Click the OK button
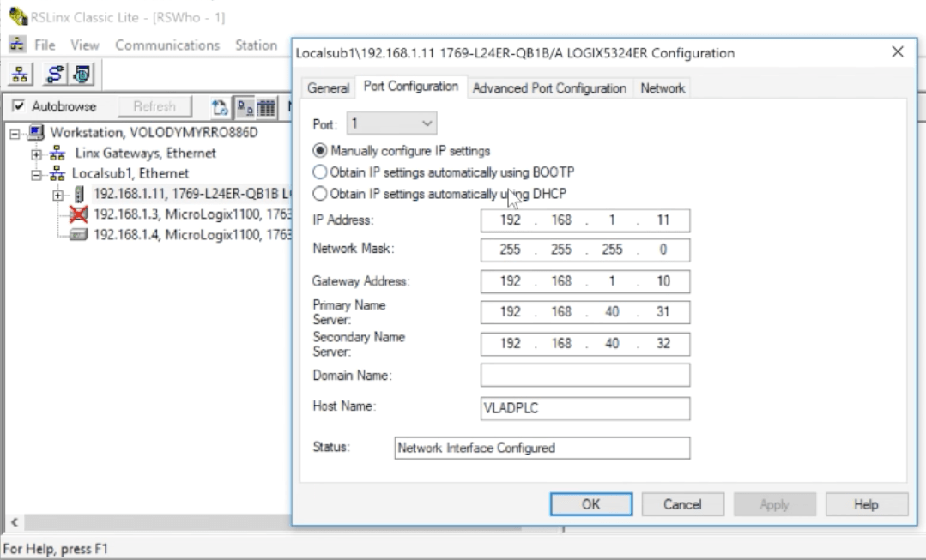Viewport: 926px width, 560px height. (x=591, y=504)
